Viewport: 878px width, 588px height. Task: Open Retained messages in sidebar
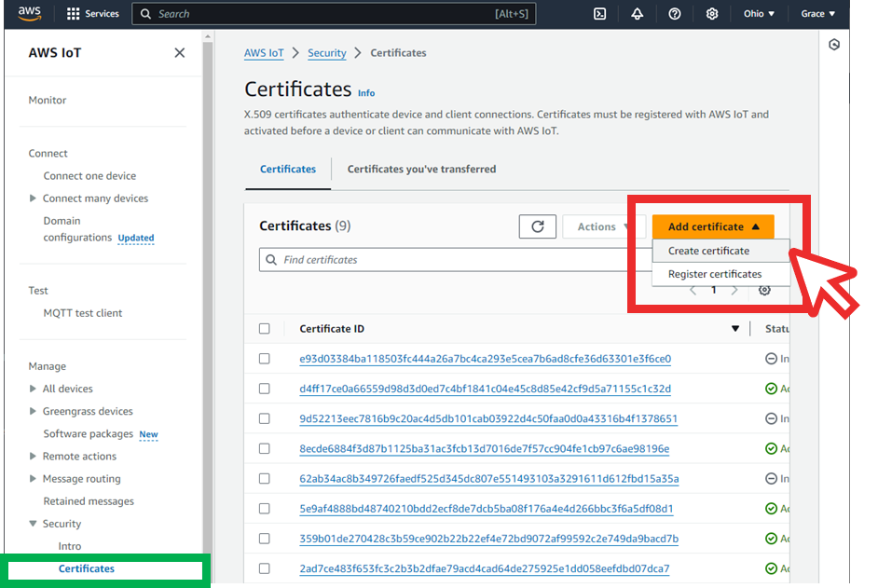click(89, 501)
